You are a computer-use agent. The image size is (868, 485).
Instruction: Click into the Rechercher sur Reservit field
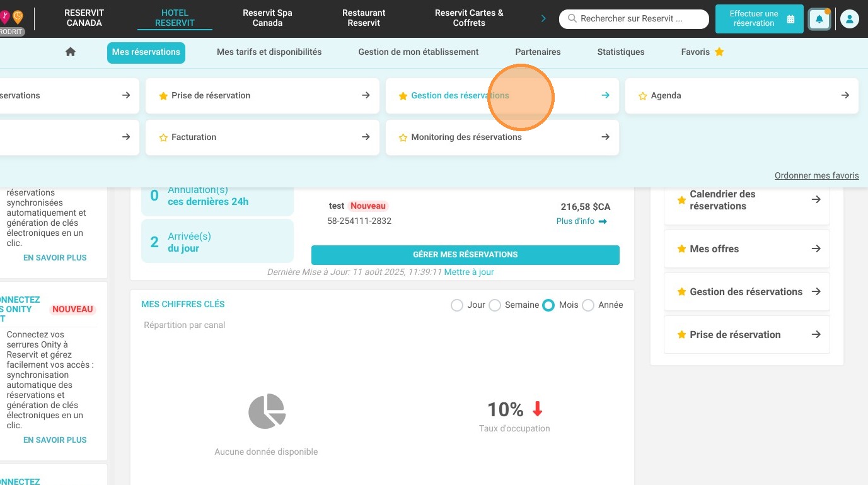click(634, 19)
